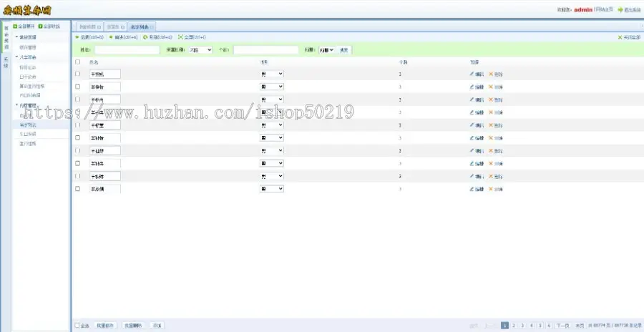Click the circular refresh toolbar icon
The width and height of the screenshot is (644, 332).
[x=145, y=37]
